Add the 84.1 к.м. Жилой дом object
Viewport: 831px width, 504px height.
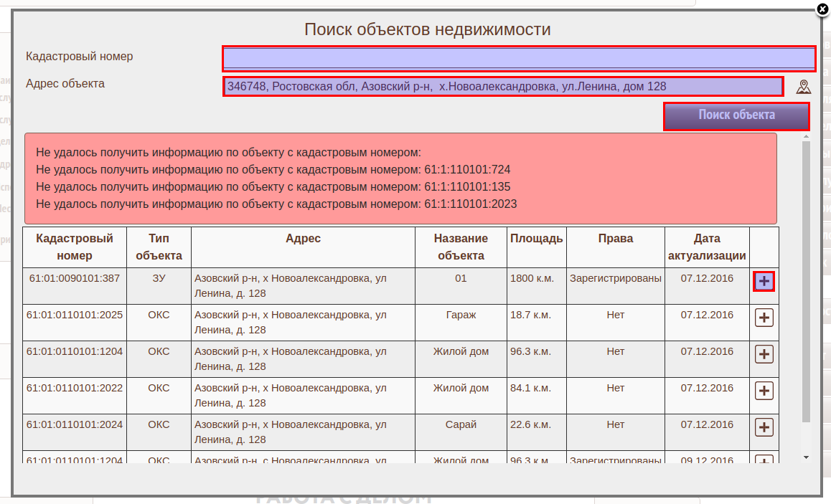(764, 391)
